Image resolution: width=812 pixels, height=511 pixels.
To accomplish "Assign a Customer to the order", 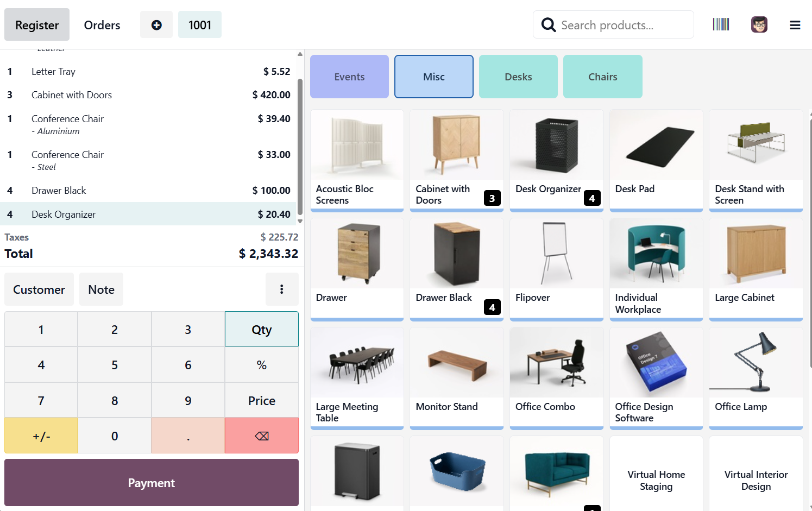I will coord(39,289).
